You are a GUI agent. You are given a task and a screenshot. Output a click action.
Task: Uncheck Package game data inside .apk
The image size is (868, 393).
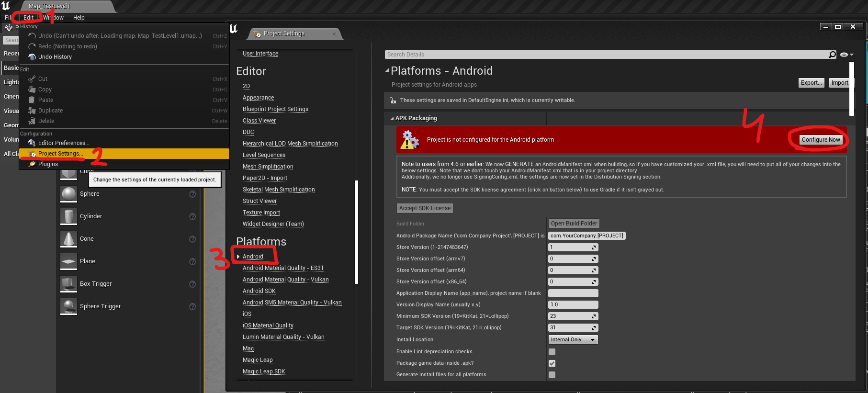point(552,363)
